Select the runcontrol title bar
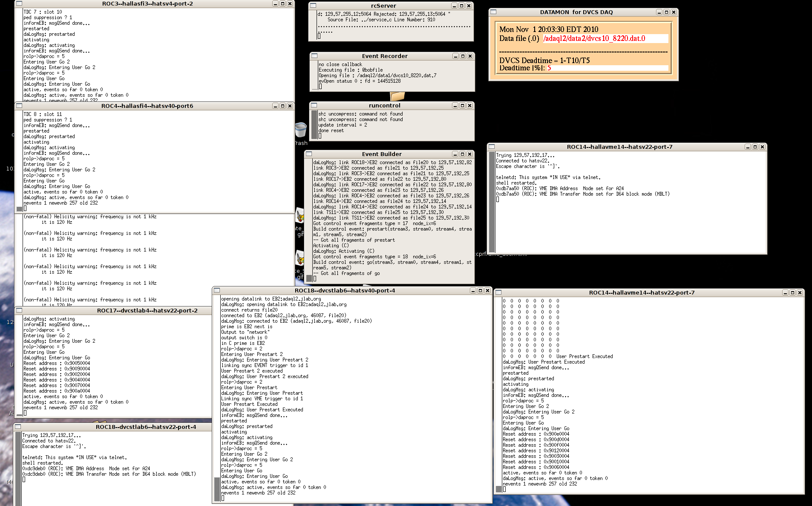The height and width of the screenshot is (506, 812). tap(384, 106)
